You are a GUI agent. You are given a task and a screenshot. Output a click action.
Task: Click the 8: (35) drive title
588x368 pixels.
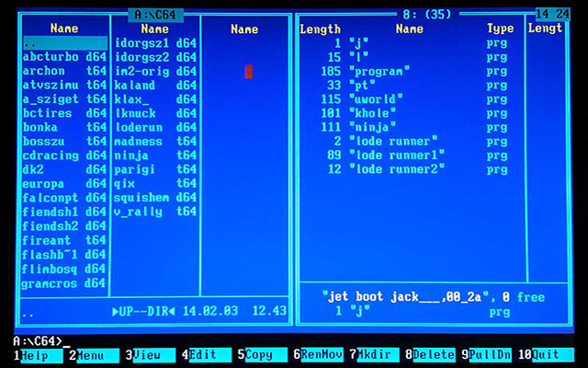coord(427,15)
